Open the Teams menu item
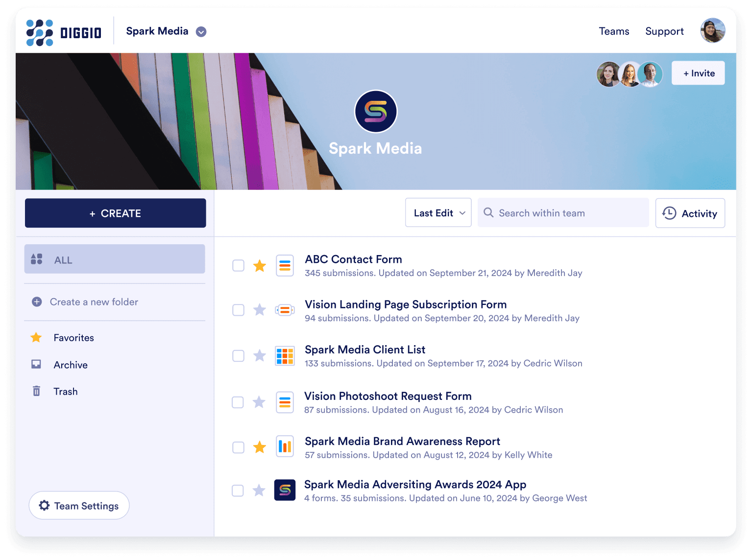The width and height of the screenshot is (752, 560). click(x=613, y=31)
